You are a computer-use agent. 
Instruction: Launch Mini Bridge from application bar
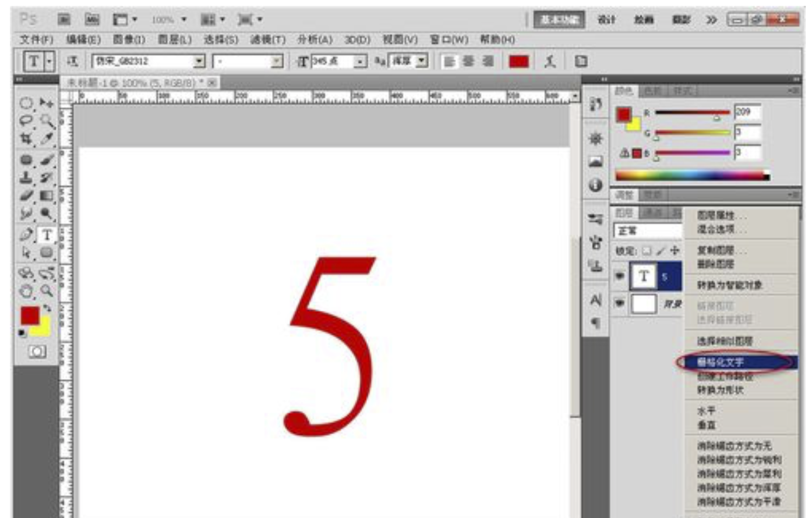click(x=92, y=20)
